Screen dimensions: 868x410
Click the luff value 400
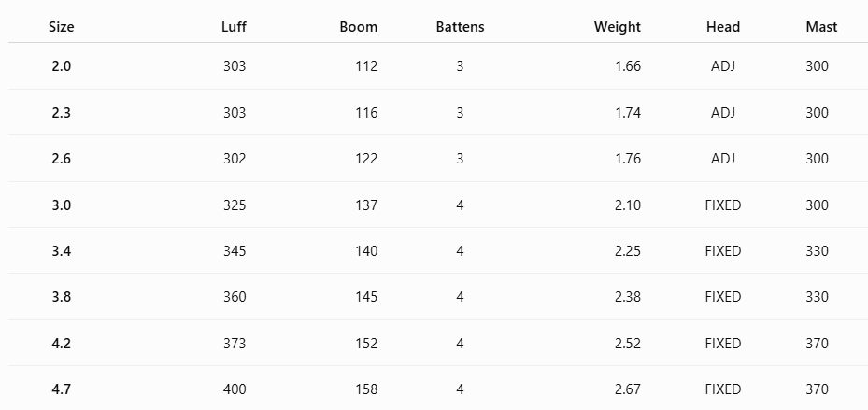[x=235, y=389]
